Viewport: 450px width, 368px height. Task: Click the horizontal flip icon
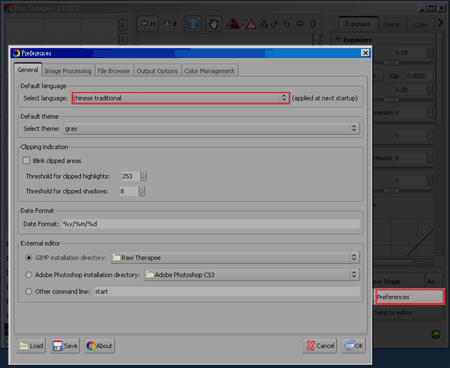[x=300, y=24]
